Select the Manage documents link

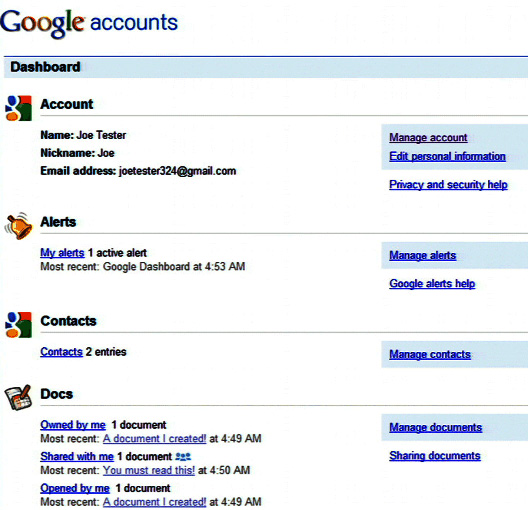coord(435,427)
